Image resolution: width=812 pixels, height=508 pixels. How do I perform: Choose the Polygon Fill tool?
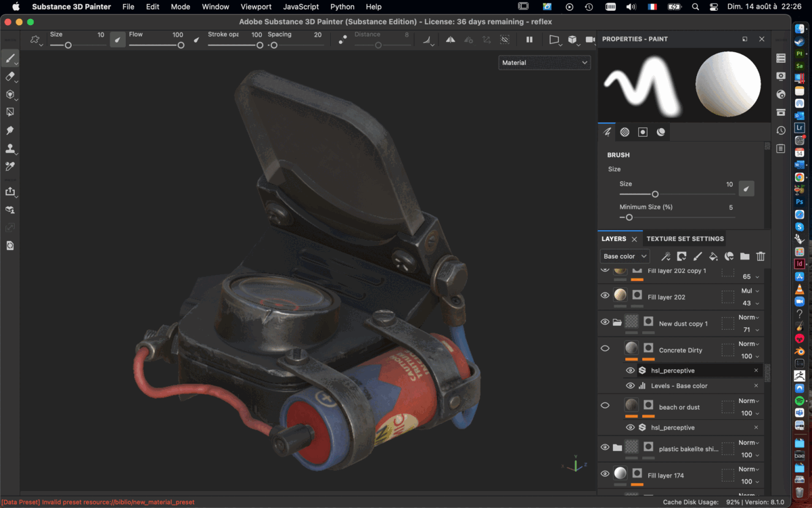9,111
